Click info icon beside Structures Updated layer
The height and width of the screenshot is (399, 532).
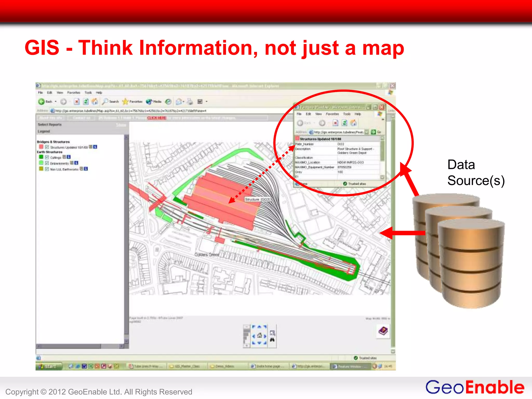[x=95, y=147]
